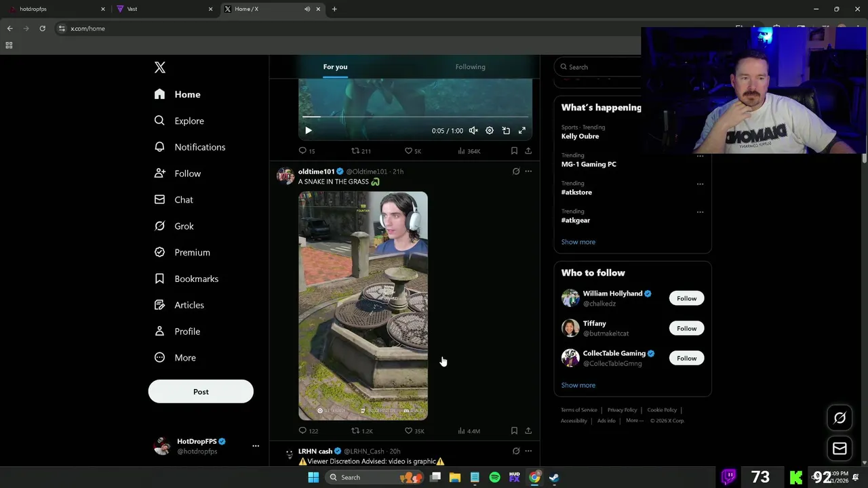Open Kelly Oubre trending topic

tap(580, 136)
